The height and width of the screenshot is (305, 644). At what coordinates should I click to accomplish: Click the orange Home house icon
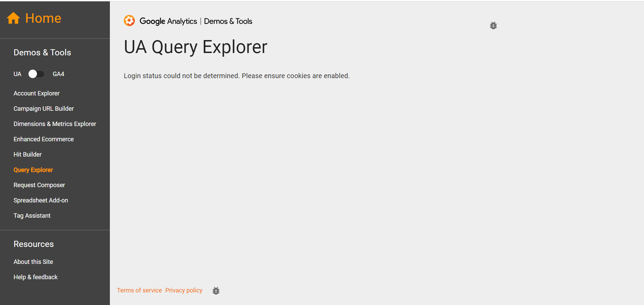coord(14,18)
